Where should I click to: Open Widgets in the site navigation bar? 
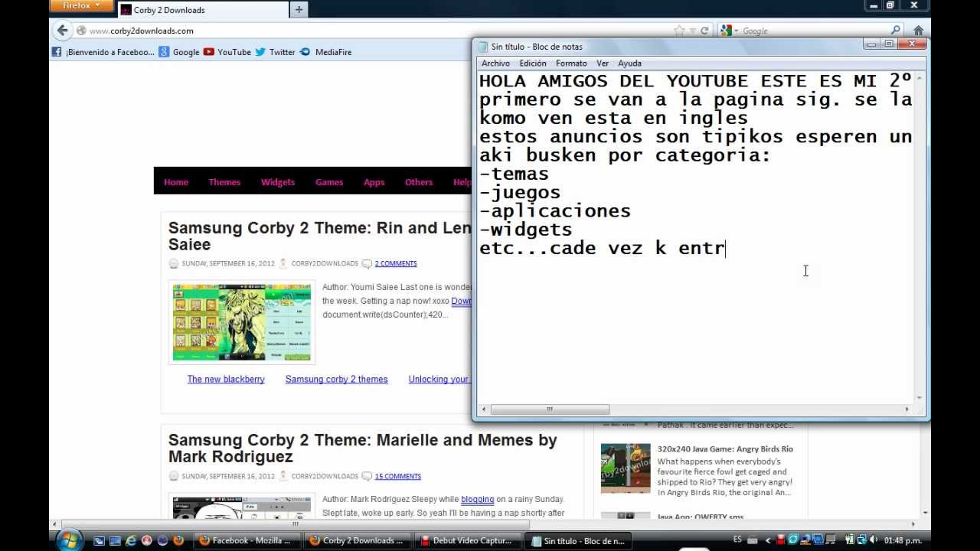coord(277,182)
